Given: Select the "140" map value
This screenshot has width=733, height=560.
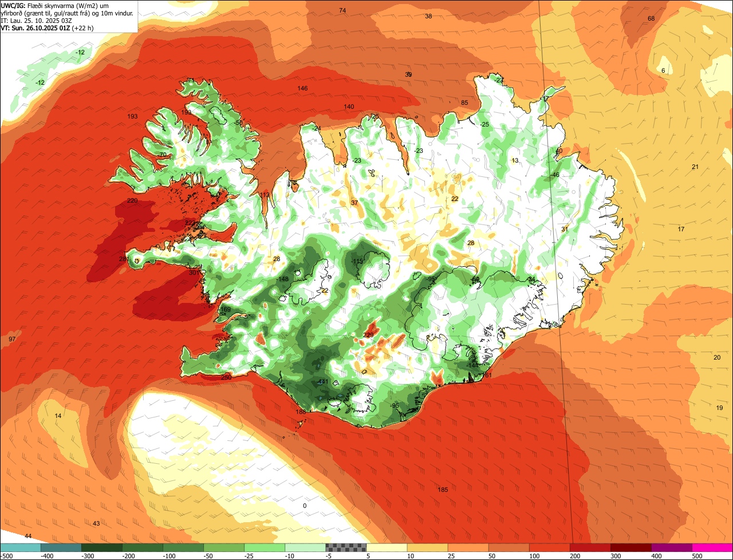Looking at the screenshot, I should point(349,107).
